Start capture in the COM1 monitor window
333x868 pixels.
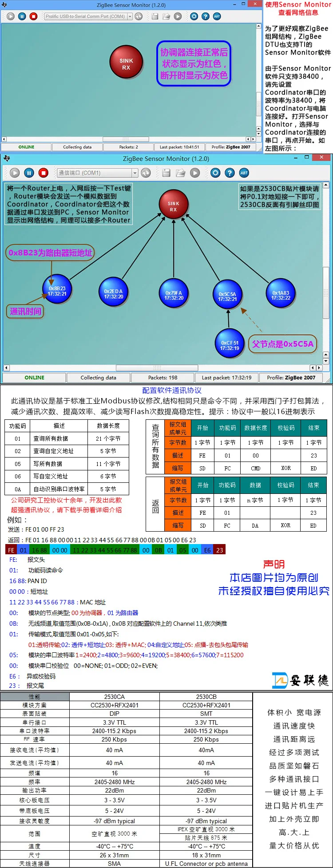click(15, 173)
